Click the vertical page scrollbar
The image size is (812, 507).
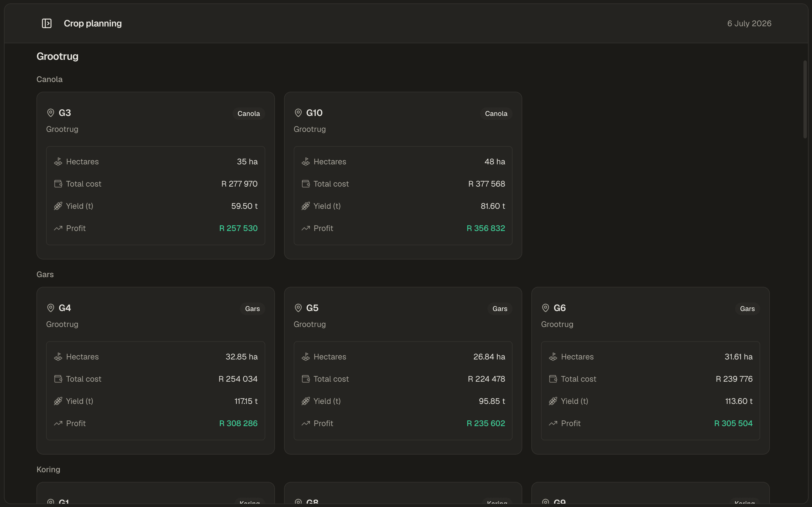pyautogui.click(x=805, y=99)
